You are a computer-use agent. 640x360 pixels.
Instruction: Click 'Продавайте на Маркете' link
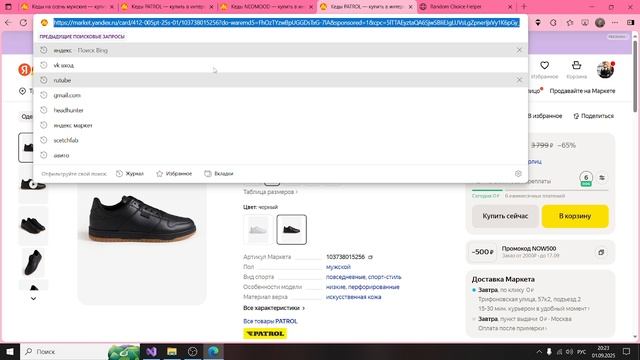pyautogui.click(x=582, y=91)
